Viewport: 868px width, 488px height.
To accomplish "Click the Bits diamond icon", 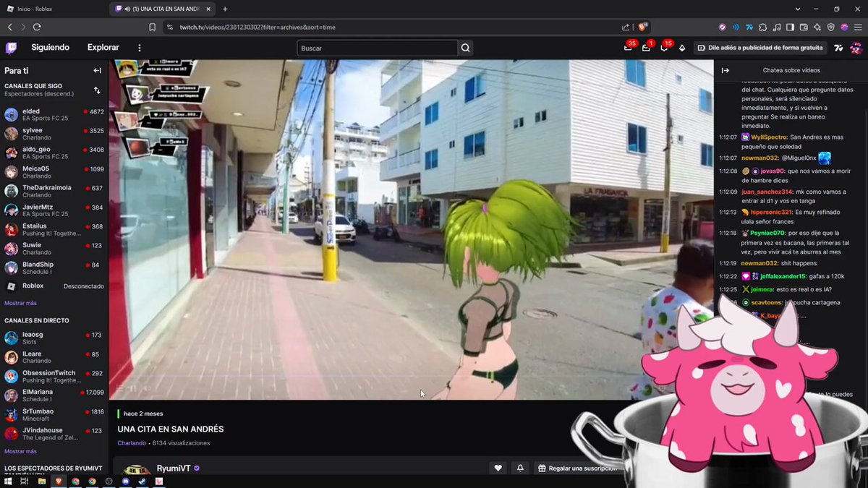I will pos(681,48).
